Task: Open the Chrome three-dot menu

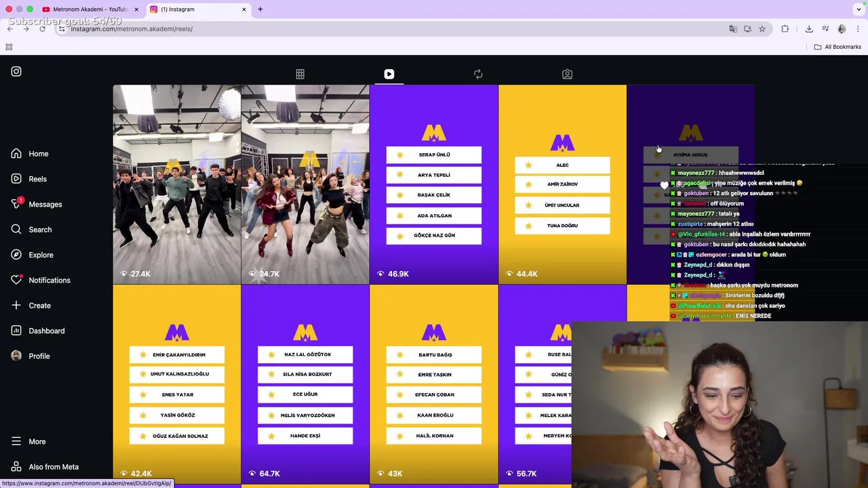Action: coord(858,29)
